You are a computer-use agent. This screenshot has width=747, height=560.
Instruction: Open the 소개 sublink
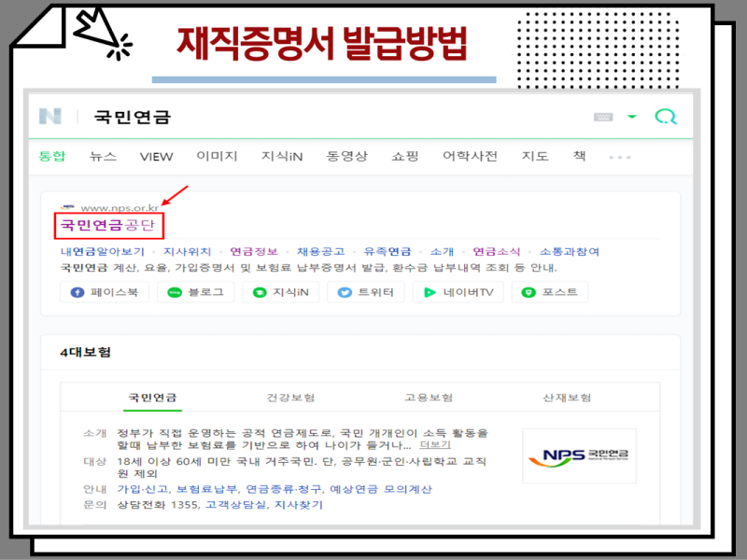coord(442,251)
